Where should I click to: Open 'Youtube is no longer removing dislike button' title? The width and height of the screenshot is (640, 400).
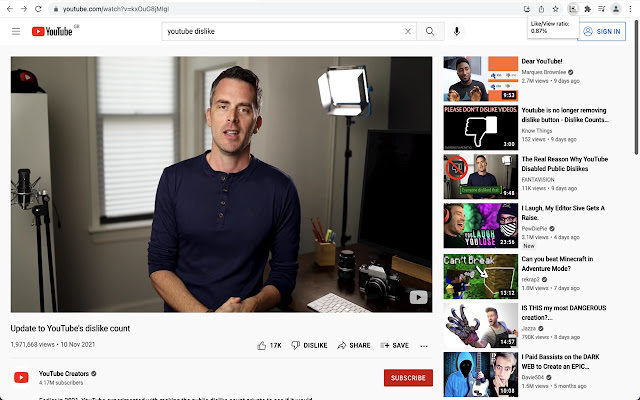(565, 115)
